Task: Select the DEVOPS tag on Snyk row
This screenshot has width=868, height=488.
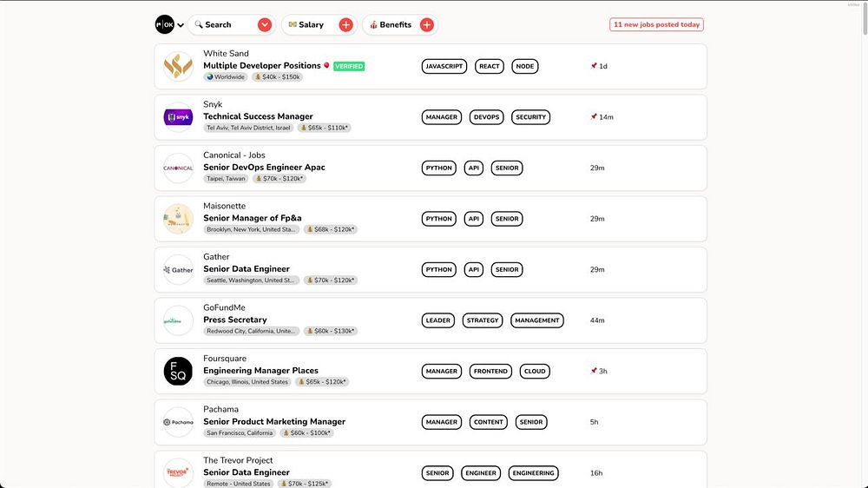Action: (x=487, y=117)
